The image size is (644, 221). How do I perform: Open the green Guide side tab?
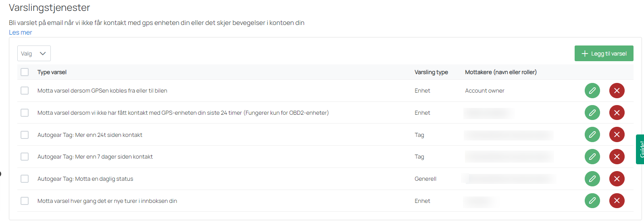640,149
